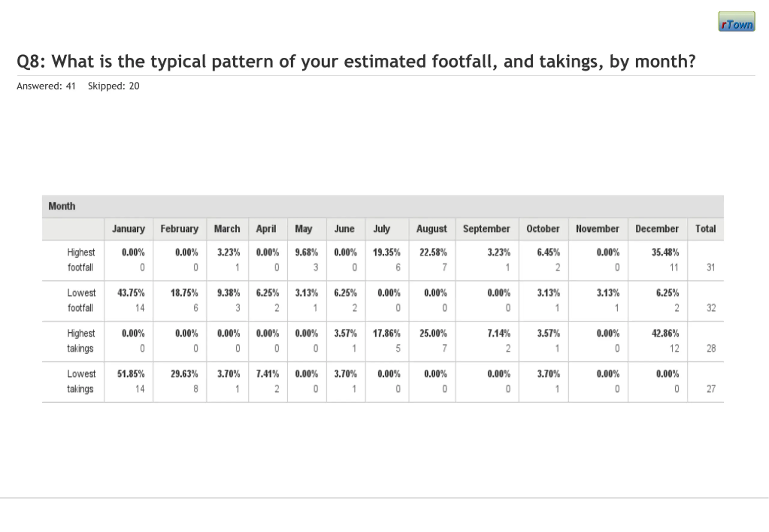769x532 pixels.
Task: Select the 43.75% Lowest footfall January cell
Action: 131,293
